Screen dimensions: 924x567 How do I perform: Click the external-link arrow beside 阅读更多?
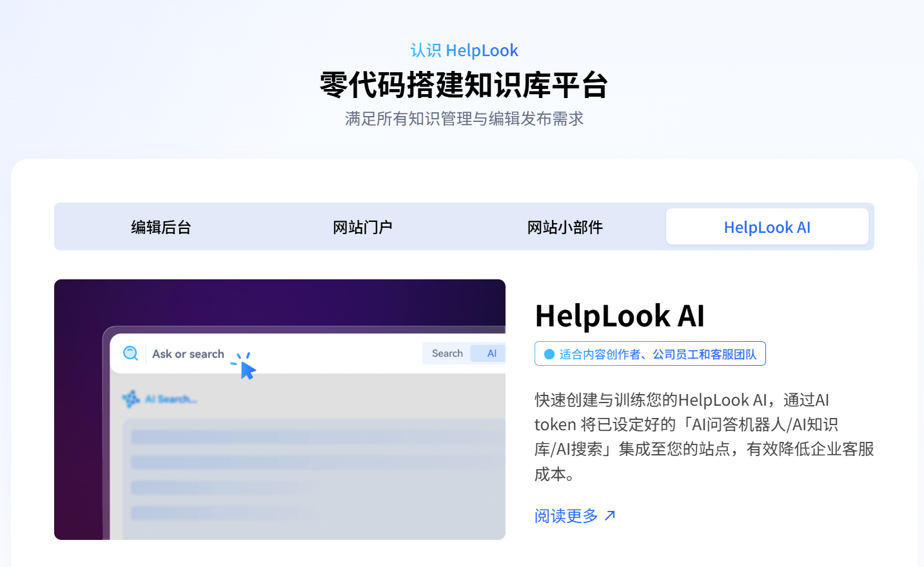pos(610,515)
